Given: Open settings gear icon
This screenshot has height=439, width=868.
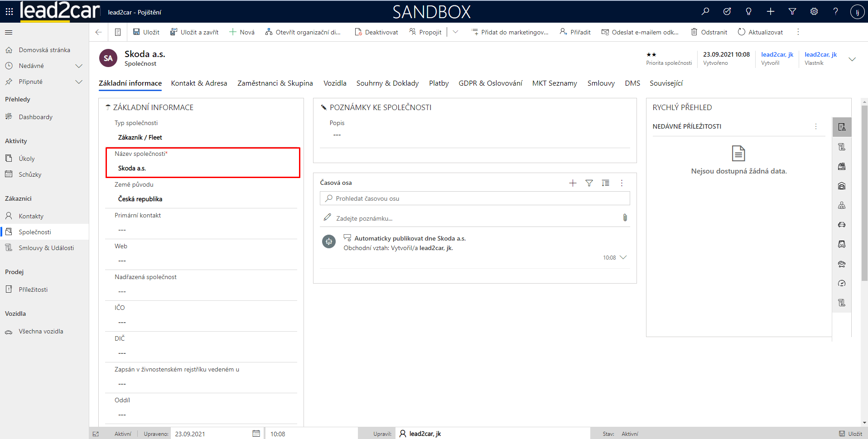Looking at the screenshot, I should (x=814, y=12).
